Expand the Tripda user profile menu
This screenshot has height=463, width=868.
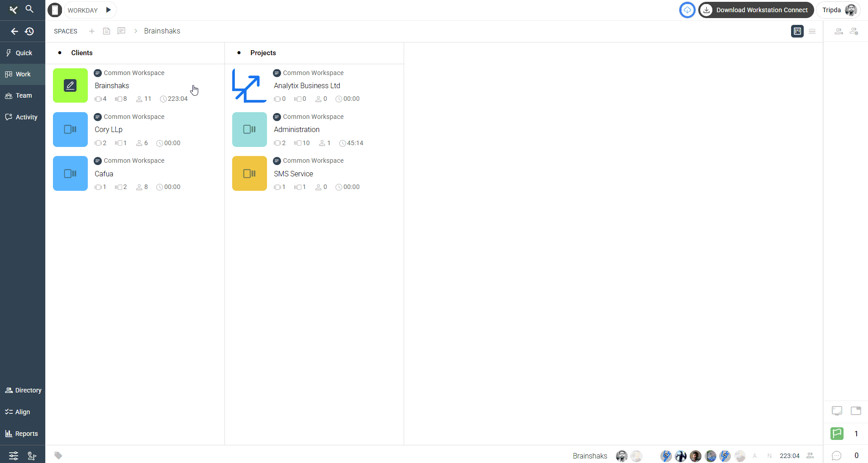[x=839, y=10]
